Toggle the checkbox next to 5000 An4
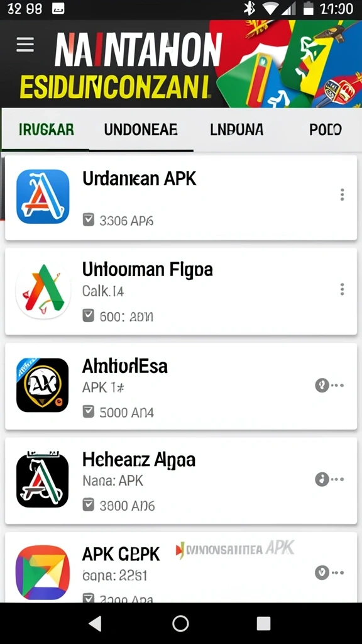The height and width of the screenshot is (644, 362). pyautogui.click(x=88, y=411)
